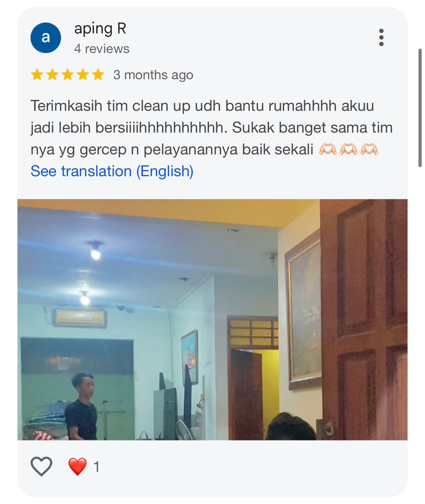
Task: View the reviewer's '4 reviews' count
Action: tap(102, 49)
